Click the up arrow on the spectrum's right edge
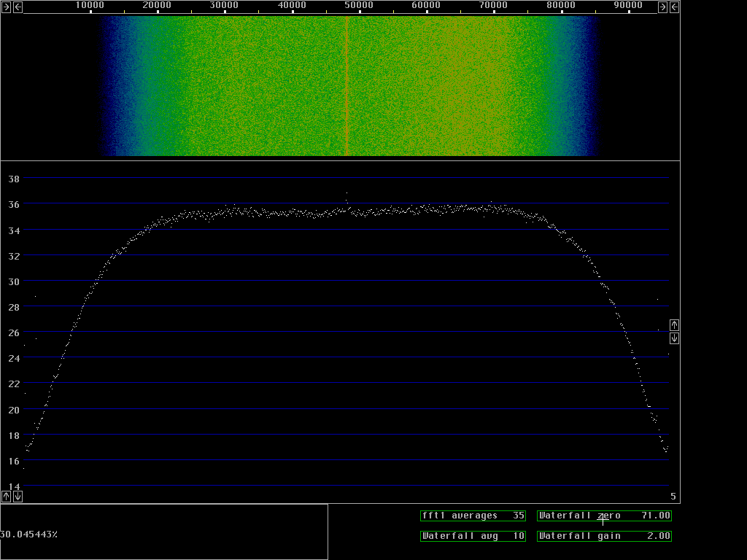Image resolution: width=747 pixels, height=560 pixels. pos(674,325)
